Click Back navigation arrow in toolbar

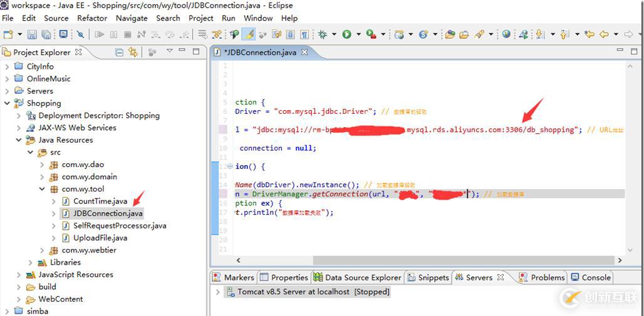click(604, 35)
